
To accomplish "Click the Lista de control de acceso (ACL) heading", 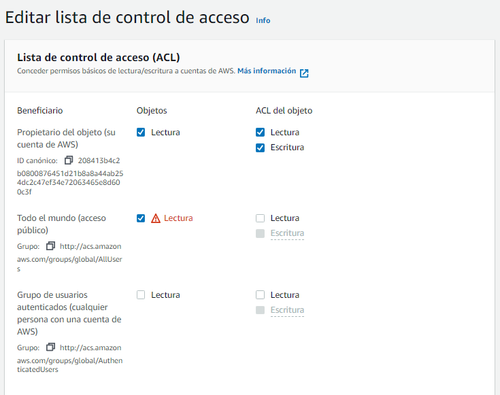I will pyautogui.click(x=98, y=57).
